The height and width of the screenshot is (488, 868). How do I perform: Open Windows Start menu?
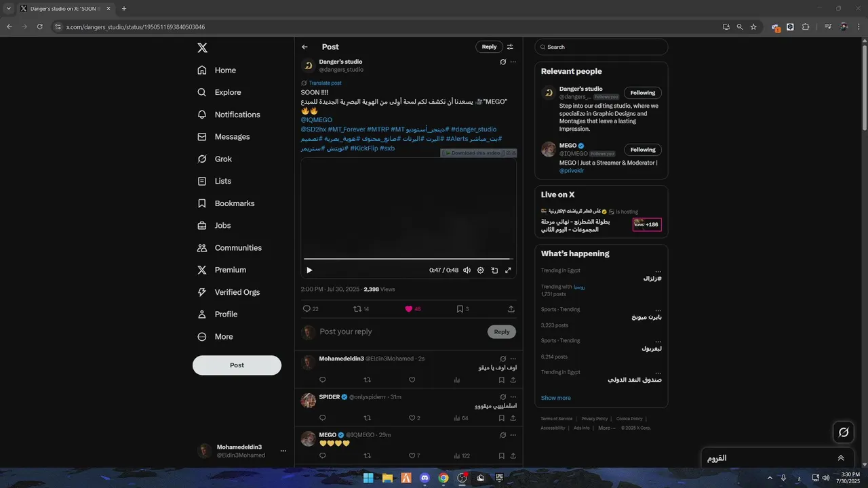368,478
